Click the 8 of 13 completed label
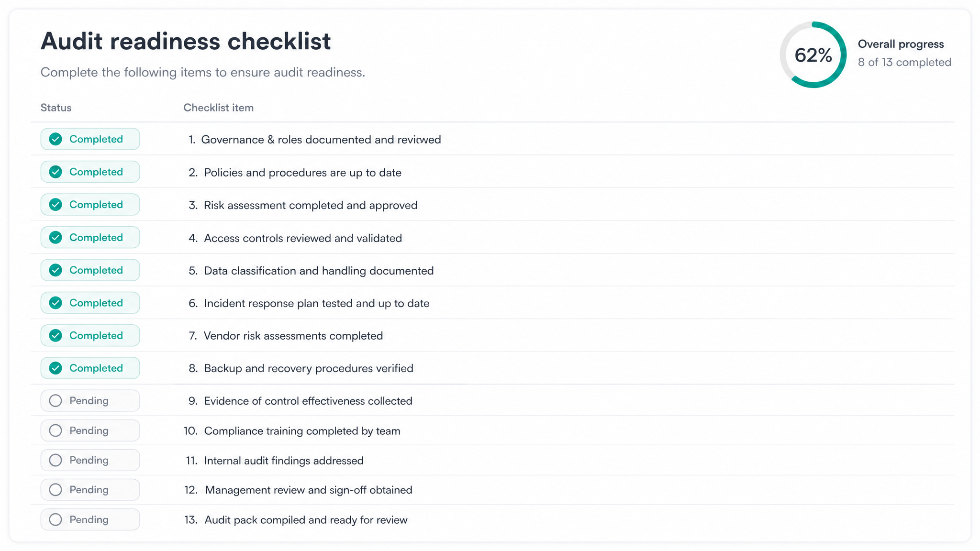Viewport: 980px width, 551px height. pyautogui.click(x=904, y=62)
